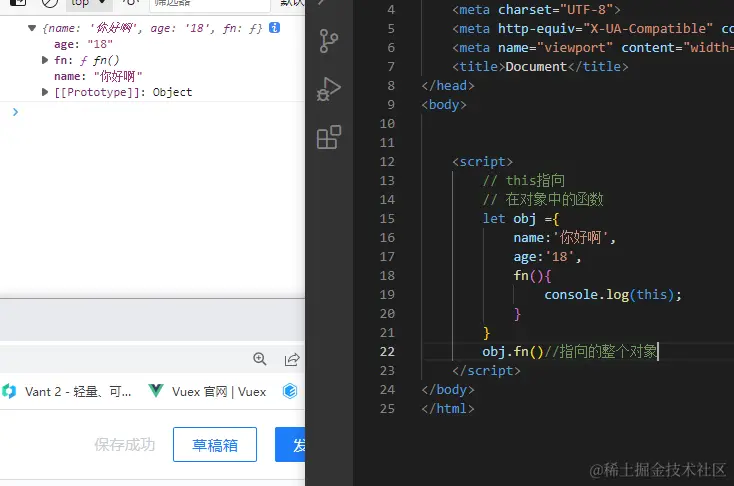Click the object summary {name: '你好啊'...} text
Viewport: 734px width, 486px height.
click(x=152, y=28)
